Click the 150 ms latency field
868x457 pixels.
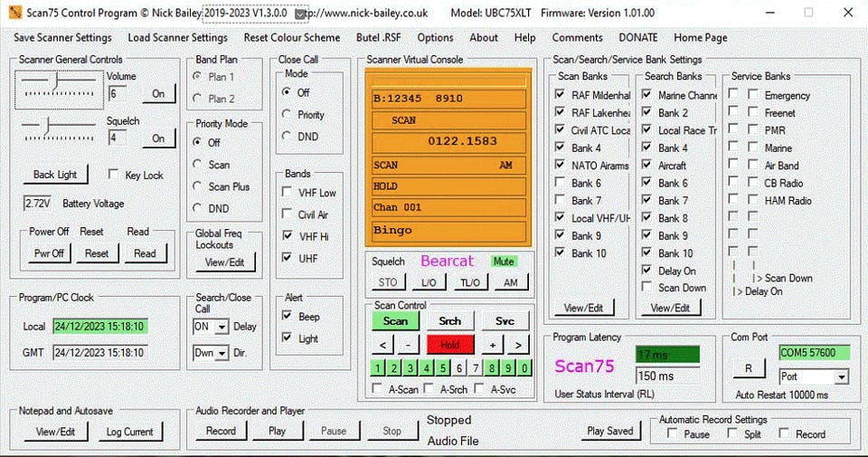pyautogui.click(x=667, y=376)
